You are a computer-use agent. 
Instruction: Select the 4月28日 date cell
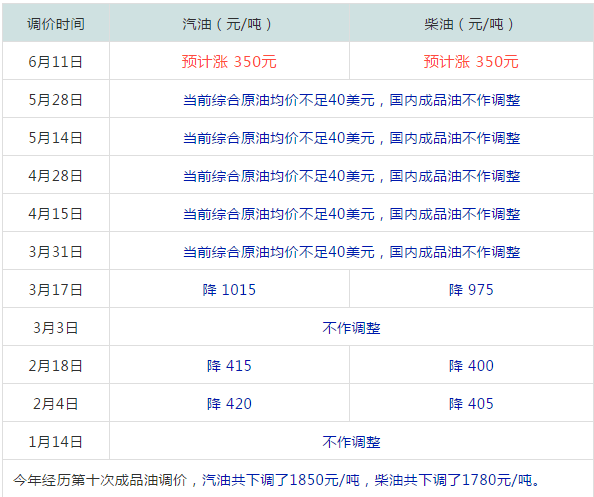pyautogui.click(x=56, y=176)
